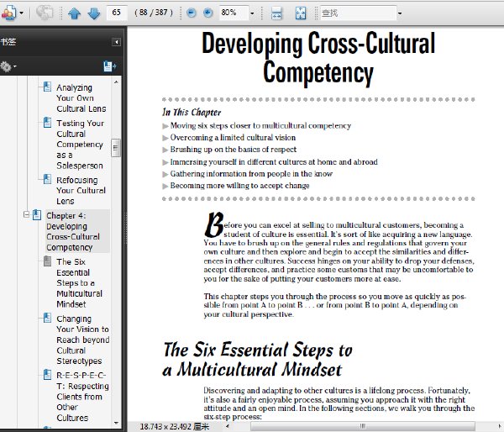Click line Gathering information from people in the know

click(251, 174)
